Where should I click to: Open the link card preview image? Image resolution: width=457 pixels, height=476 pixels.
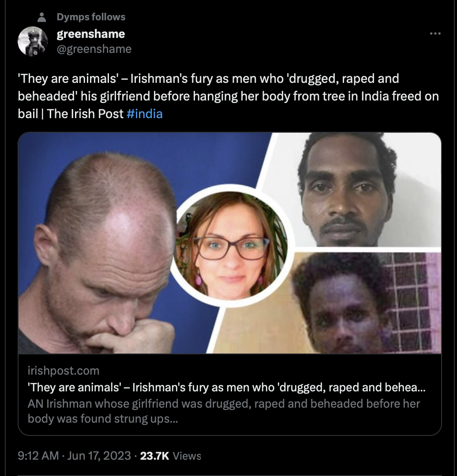(229, 243)
